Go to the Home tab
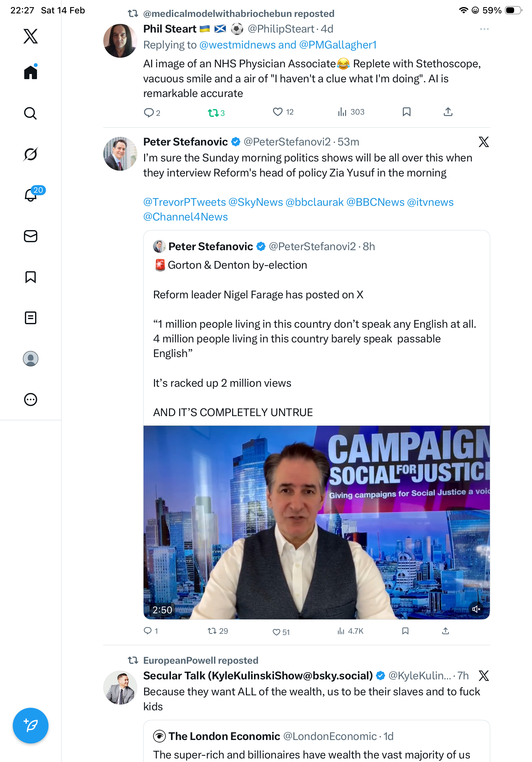The width and height of the screenshot is (532, 762). click(31, 72)
